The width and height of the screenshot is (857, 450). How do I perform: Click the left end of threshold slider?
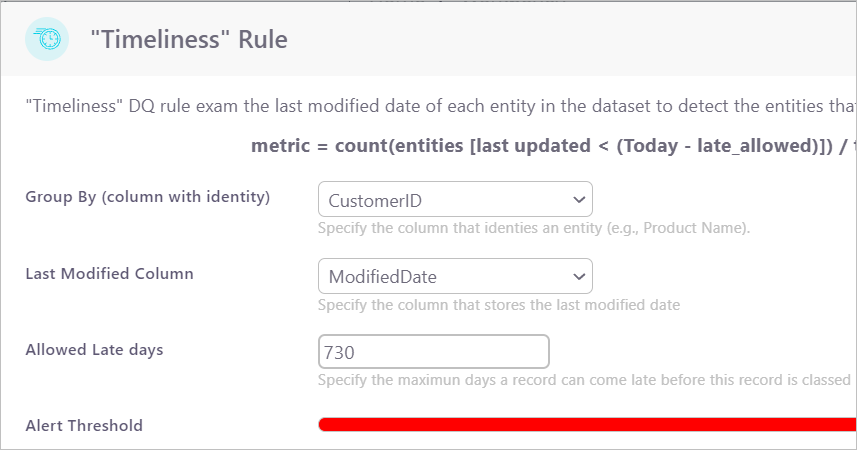323,425
